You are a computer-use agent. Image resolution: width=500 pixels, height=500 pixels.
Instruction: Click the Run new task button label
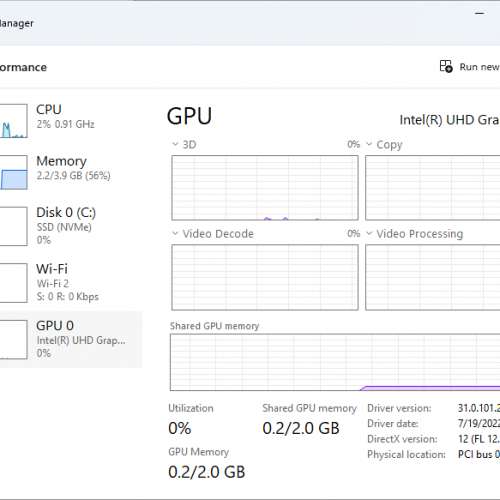479,67
